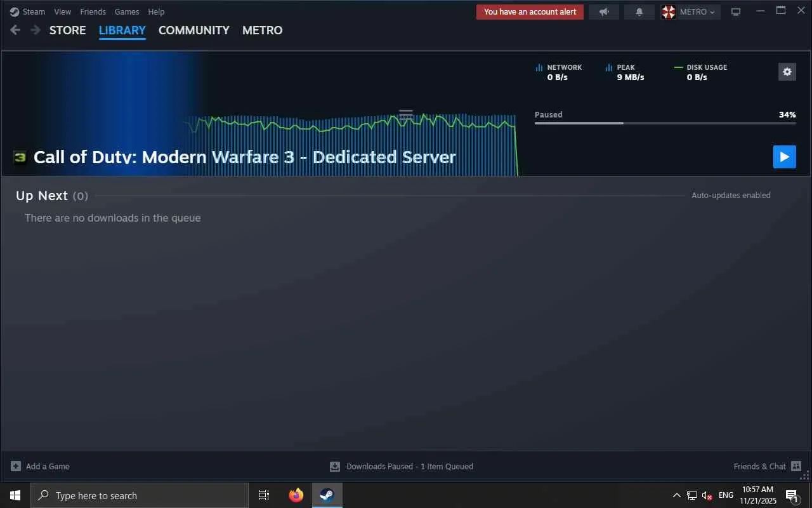812x508 pixels.
Task: Click the ENG language indicator
Action: pos(726,495)
